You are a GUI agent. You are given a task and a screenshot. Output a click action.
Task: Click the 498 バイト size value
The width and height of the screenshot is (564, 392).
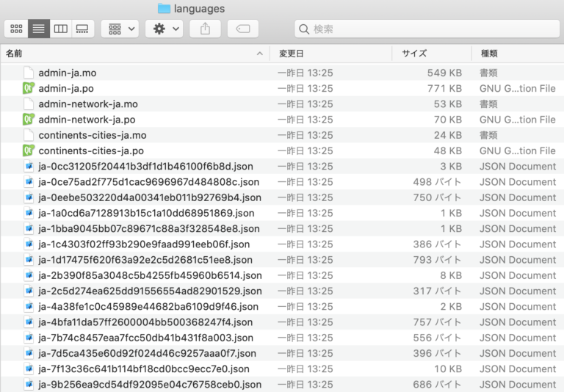(437, 182)
